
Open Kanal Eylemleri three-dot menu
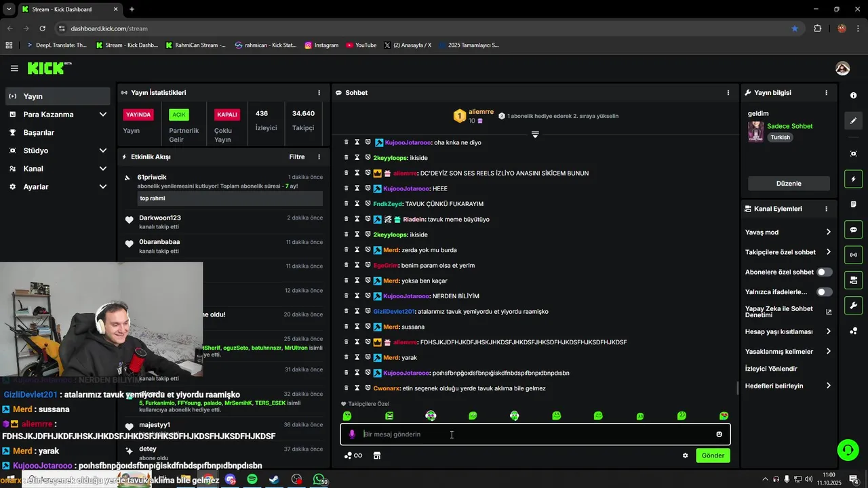click(826, 209)
